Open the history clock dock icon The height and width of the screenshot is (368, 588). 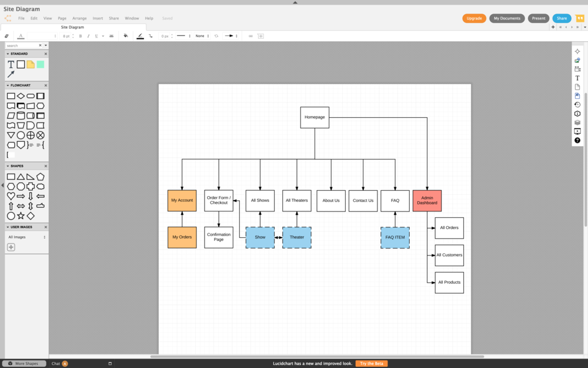(577, 105)
